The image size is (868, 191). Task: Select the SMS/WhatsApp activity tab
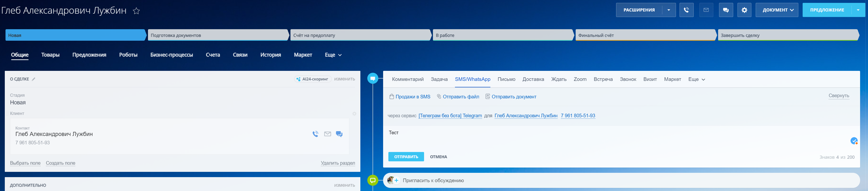(472, 79)
